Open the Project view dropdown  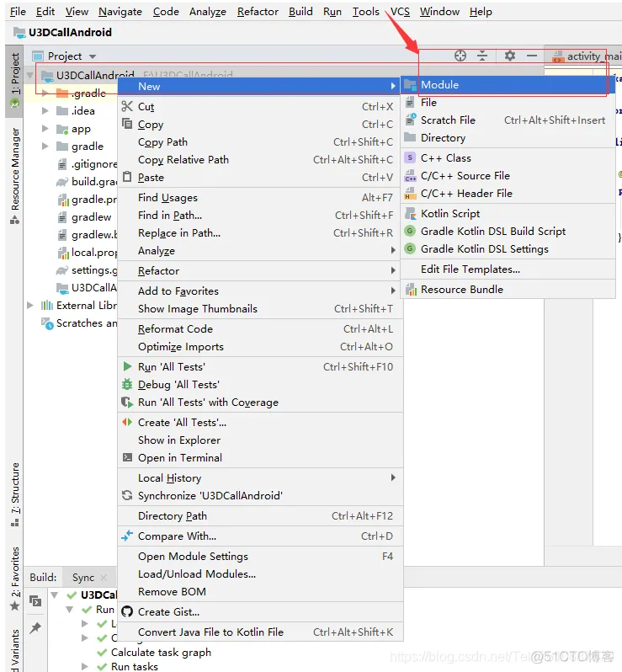[x=93, y=56]
